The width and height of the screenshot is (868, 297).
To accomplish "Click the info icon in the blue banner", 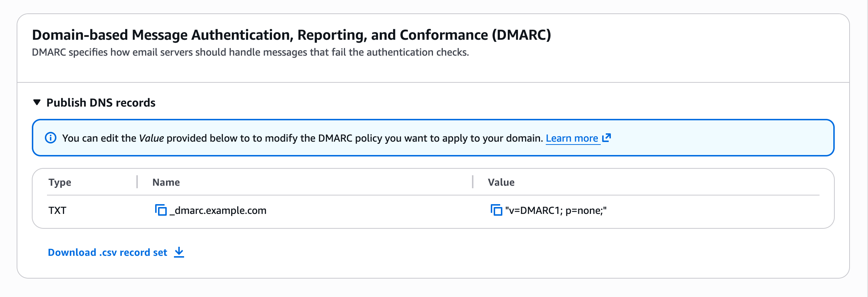I will 51,138.
